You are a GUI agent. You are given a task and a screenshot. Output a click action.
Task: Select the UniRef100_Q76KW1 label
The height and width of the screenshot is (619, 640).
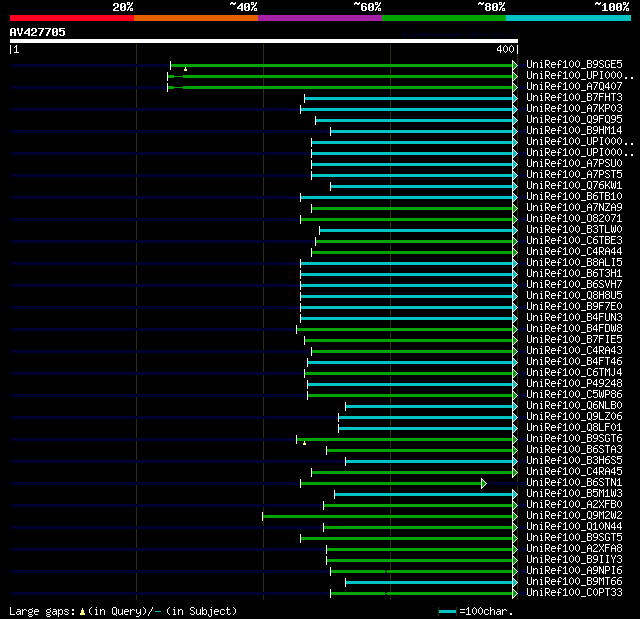click(574, 186)
